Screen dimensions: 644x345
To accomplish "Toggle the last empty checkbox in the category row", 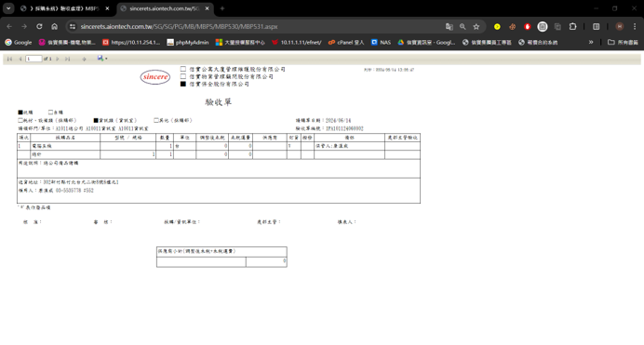I will click(x=156, y=120).
